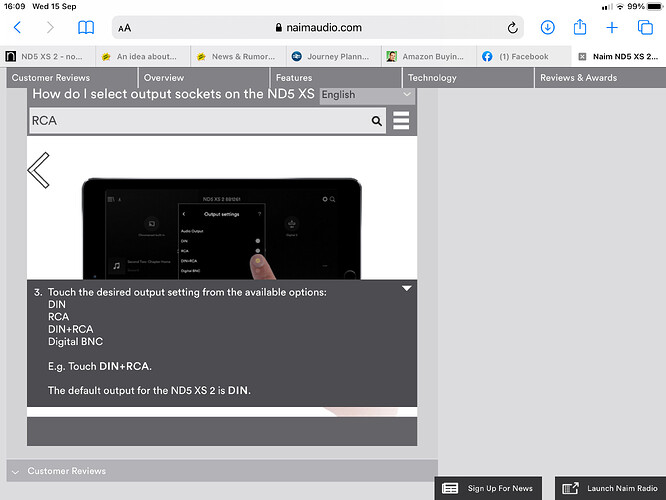Open a new tab with plus icon
Viewport: 666px width, 500px height.
point(612,28)
